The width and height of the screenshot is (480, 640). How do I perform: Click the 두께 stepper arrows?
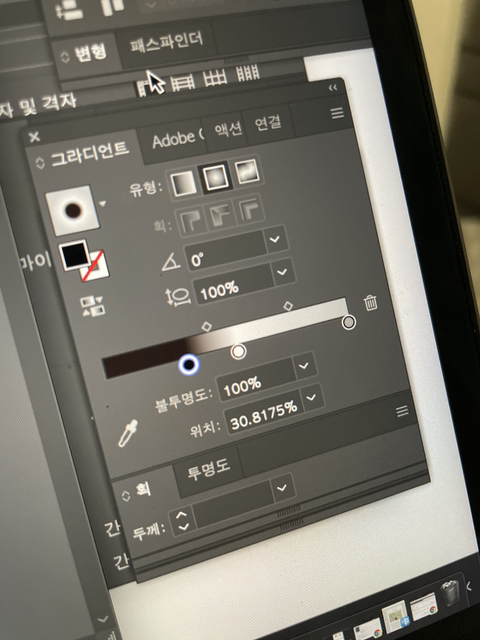click(x=182, y=521)
